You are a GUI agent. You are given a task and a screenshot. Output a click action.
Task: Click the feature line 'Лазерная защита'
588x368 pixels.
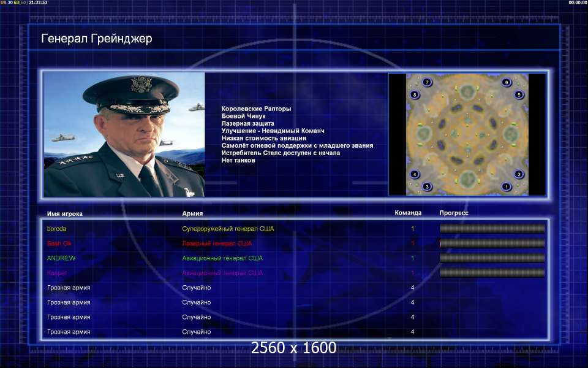click(247, 123)
